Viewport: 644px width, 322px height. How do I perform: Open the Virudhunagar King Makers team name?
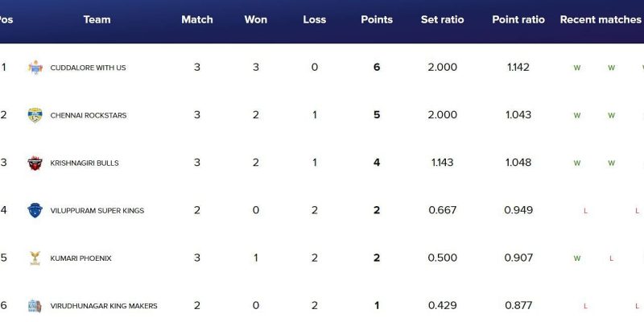point(103,306)
